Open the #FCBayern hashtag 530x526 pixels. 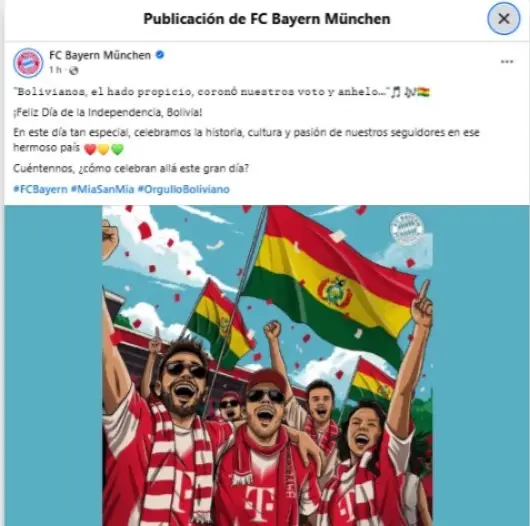[x=40, y=189]
